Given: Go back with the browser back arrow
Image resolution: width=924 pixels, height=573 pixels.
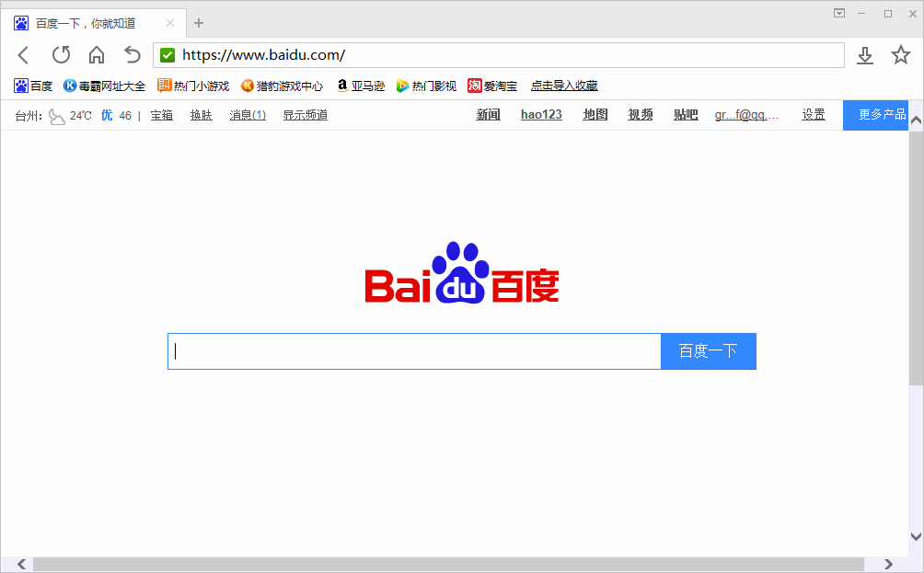Looking at the screenshot, I should click(x=23, y=55).
